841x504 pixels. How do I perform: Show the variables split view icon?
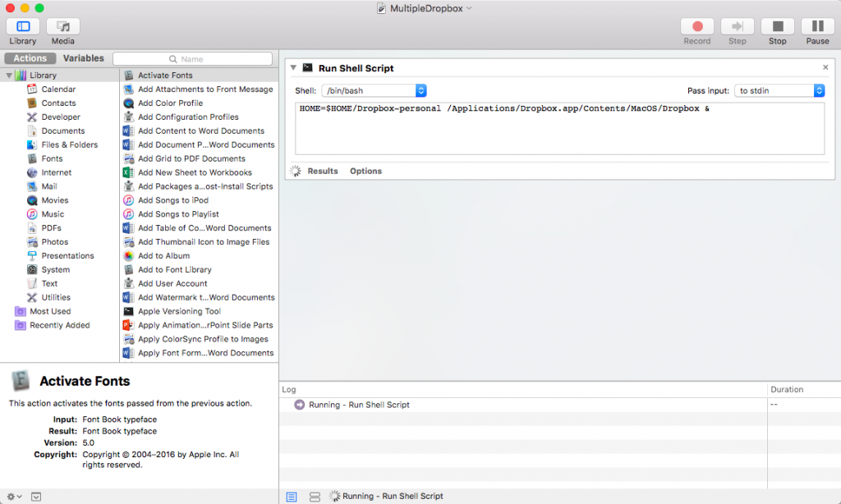tap(315, 497)
